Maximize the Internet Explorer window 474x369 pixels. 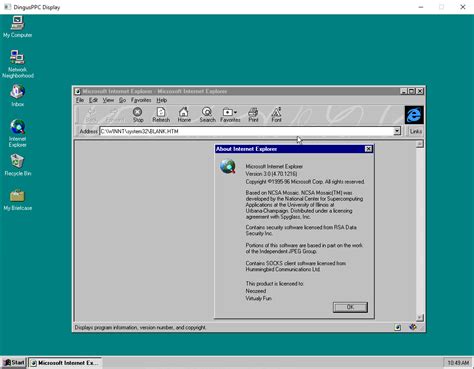(x=411, y=91)
